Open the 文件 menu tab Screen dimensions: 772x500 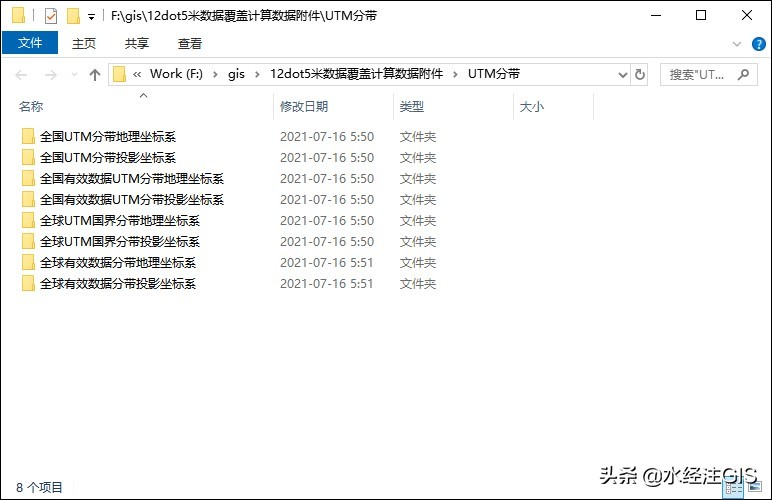(30, 43)
